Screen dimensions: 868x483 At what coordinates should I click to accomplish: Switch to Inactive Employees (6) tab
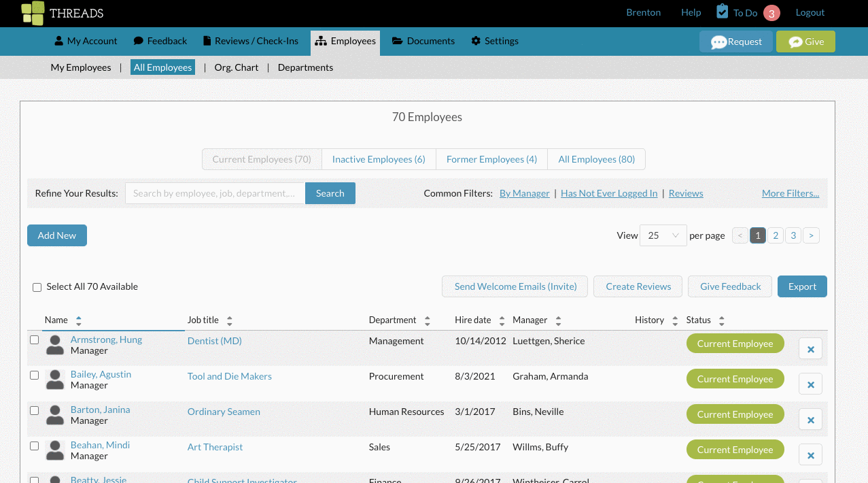[x=379, y=159]
